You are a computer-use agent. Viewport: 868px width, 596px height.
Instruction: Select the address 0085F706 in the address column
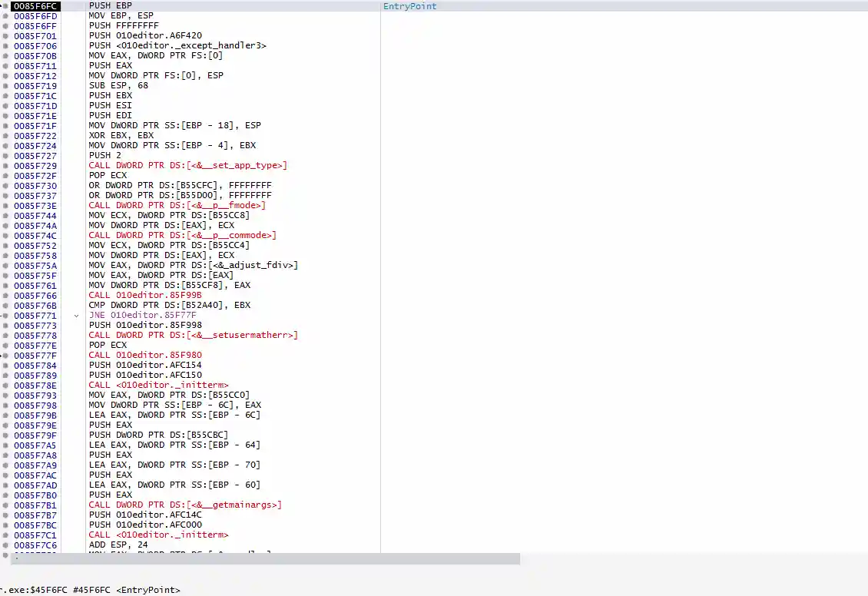coord(35,46)
